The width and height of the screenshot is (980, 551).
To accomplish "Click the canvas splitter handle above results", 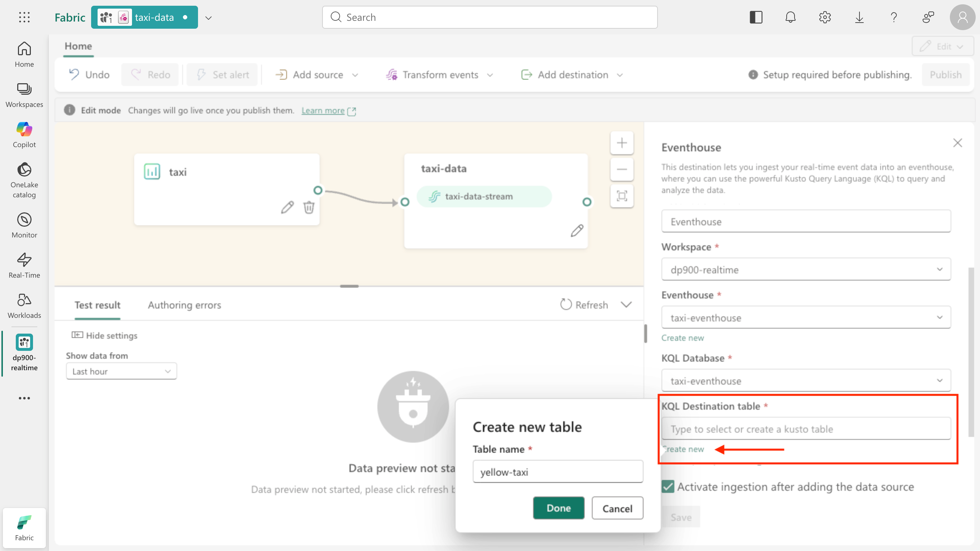I will [349, 286].
